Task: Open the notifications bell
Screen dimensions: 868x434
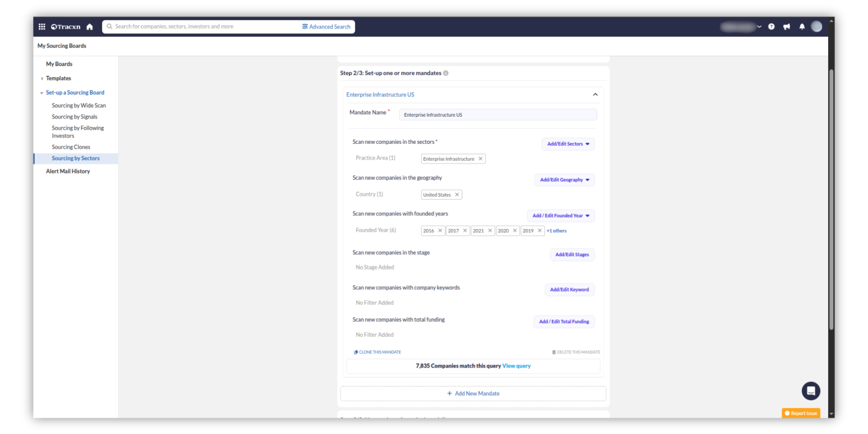Action: [x=802, y=27]
